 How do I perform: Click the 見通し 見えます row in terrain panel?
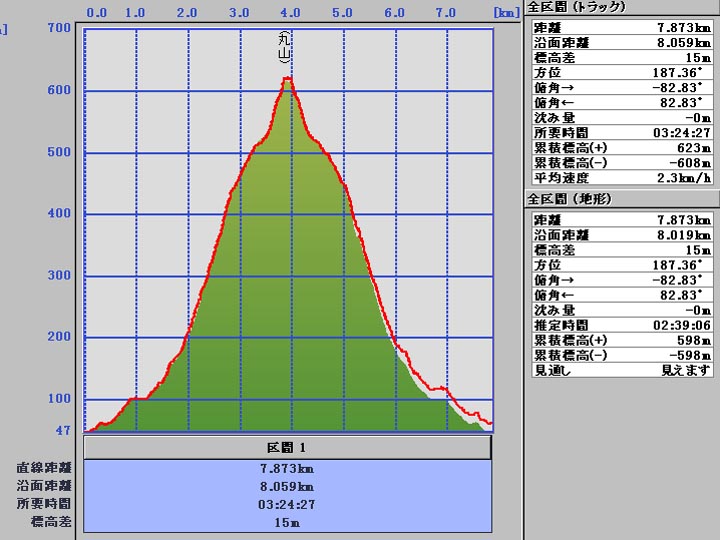(x=620, y=370)
